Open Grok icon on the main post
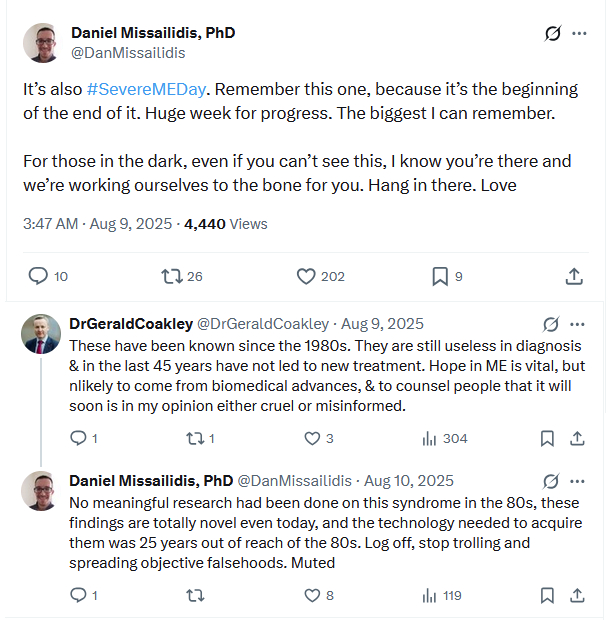The height and width of the screenshot is (620, 615). [x=552, y=34]
